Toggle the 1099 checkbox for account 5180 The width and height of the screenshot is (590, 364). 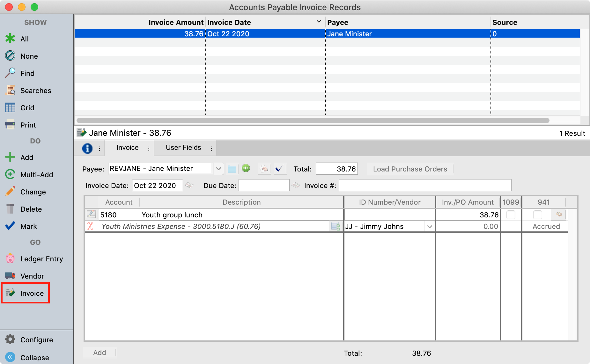(511, 215)
